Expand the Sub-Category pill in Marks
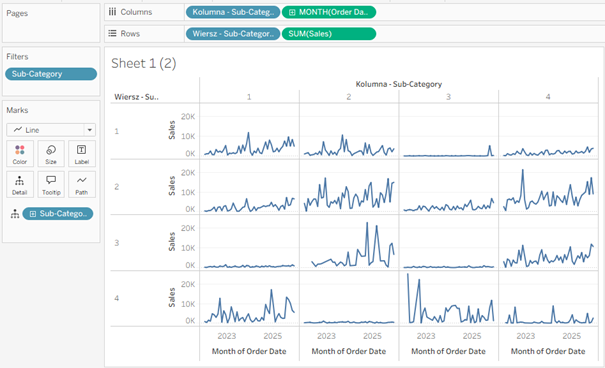This screenshot has width=605, height=368. click(x=33, y=214)
